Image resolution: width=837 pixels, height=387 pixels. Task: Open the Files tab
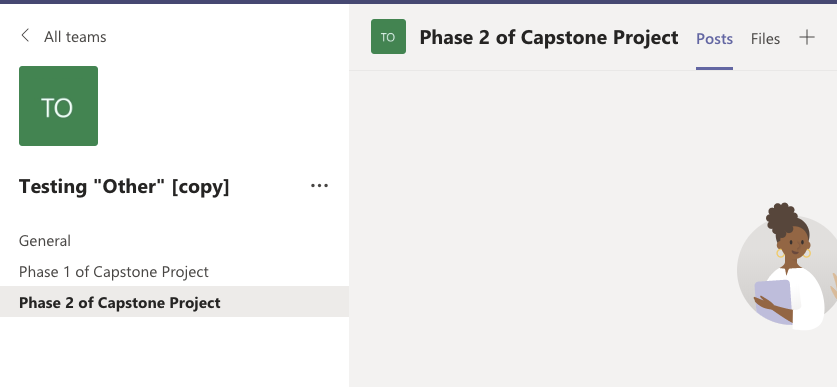765,38
